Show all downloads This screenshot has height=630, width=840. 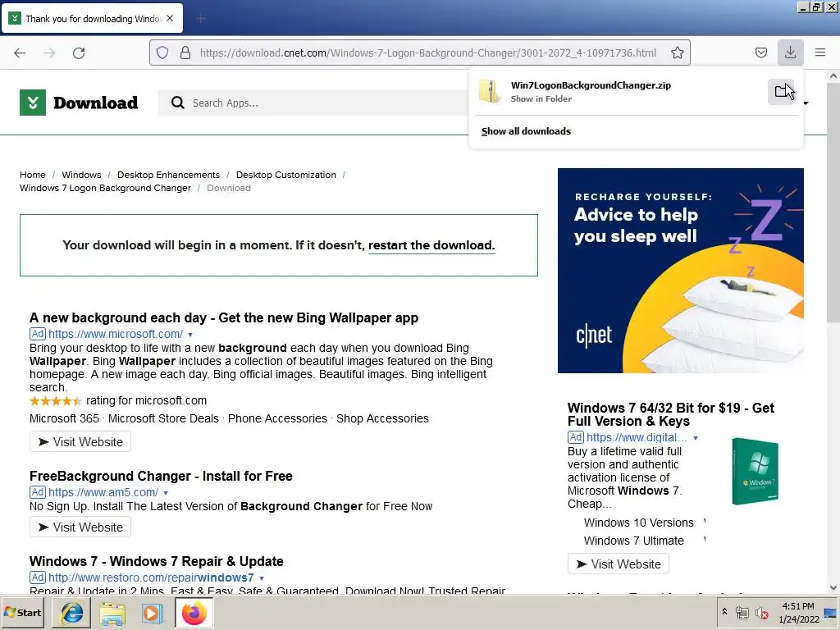526,131
